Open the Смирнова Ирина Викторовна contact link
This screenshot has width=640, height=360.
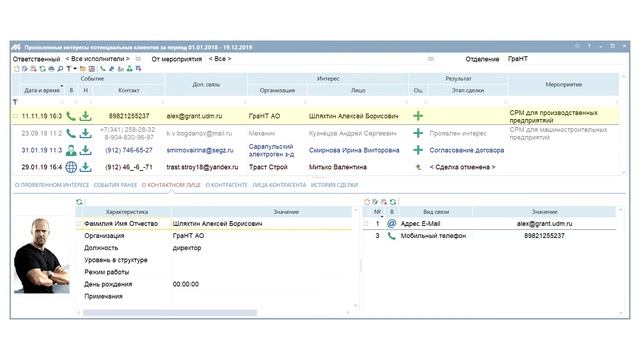(x=354, y=150)
